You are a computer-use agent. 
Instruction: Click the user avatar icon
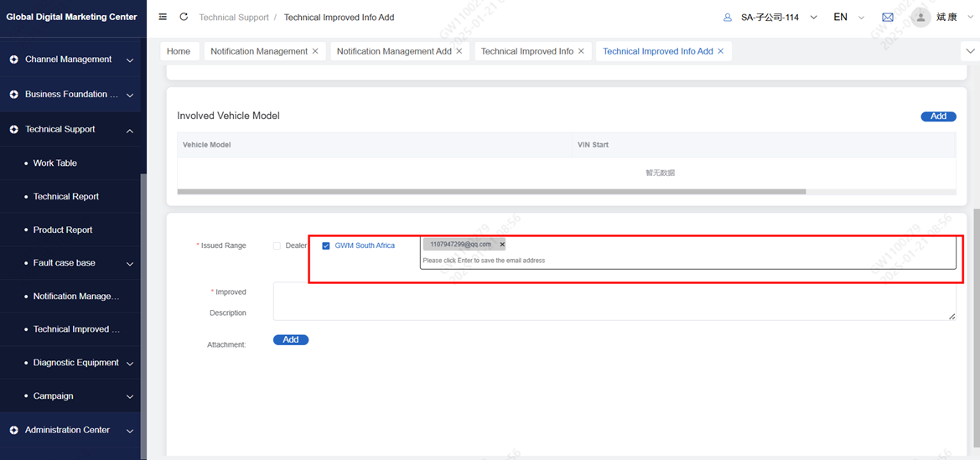coord(920,17)
